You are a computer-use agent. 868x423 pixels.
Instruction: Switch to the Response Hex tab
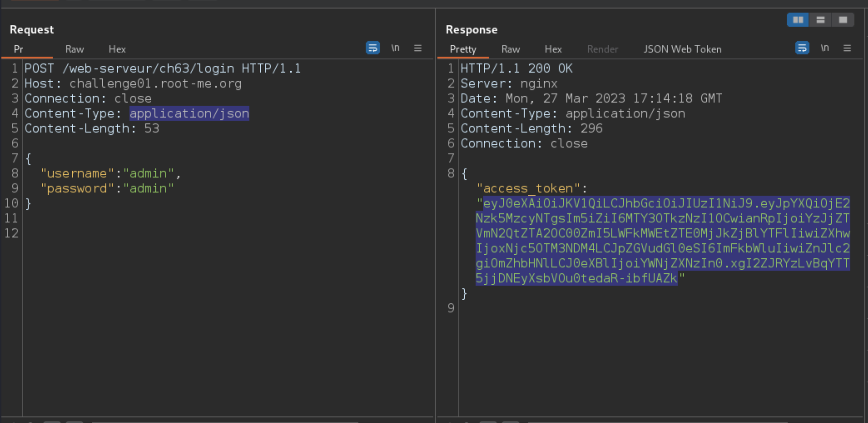click(553, 49)
